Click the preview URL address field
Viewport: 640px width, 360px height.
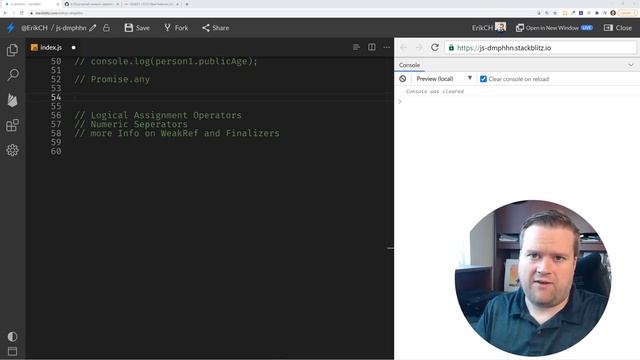point(541,48)
